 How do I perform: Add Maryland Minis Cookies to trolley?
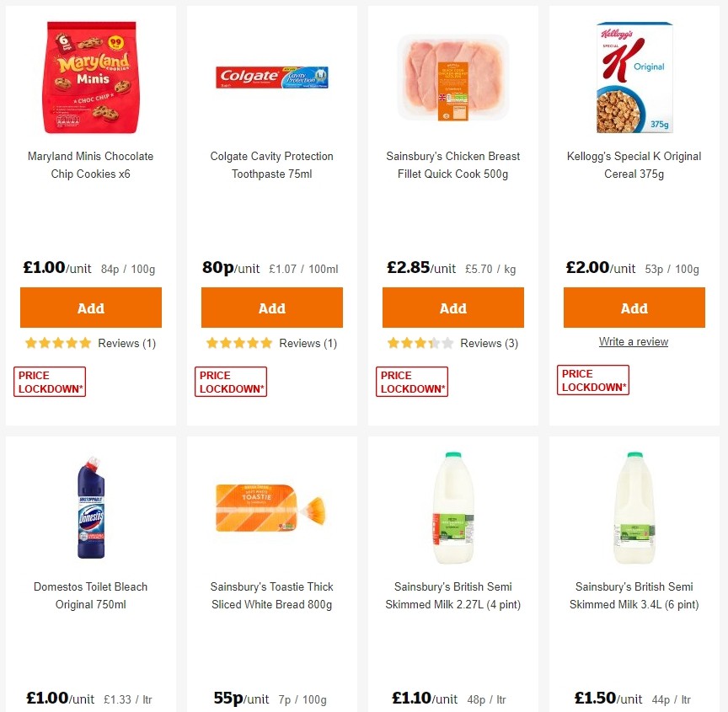tap(90, 307)
